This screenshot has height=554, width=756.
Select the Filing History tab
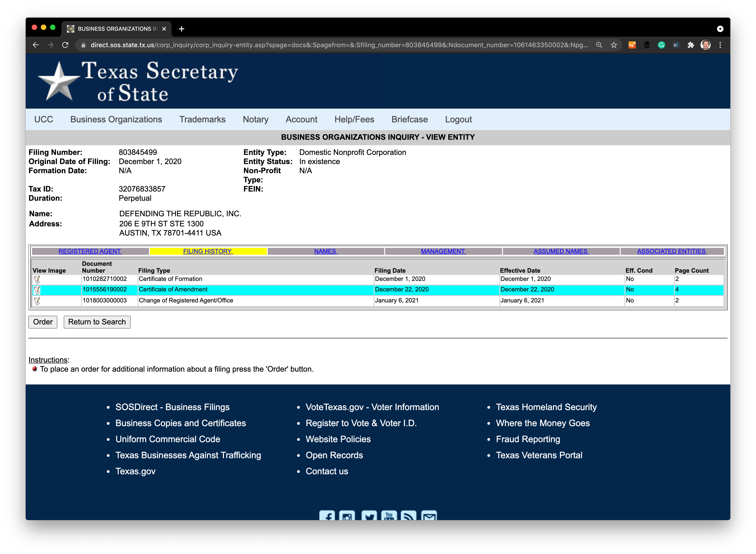click(208, 251)
